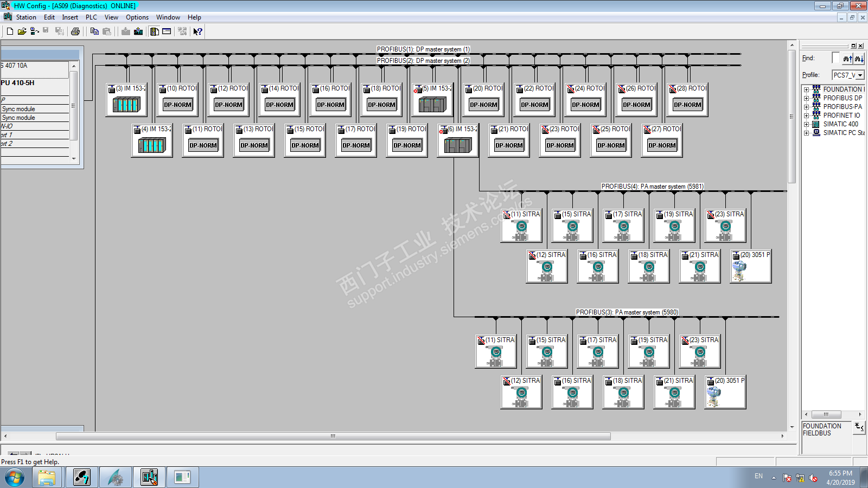Open the SIMATIC Manager taskbar icon
Image resolution: width=868 pixels, height=488 pixels.
coord(82,478)
